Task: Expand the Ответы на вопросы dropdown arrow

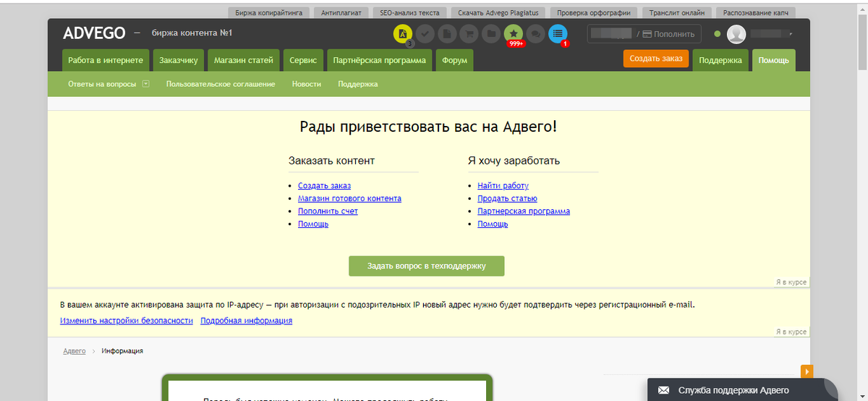Action: click(145, 84)
